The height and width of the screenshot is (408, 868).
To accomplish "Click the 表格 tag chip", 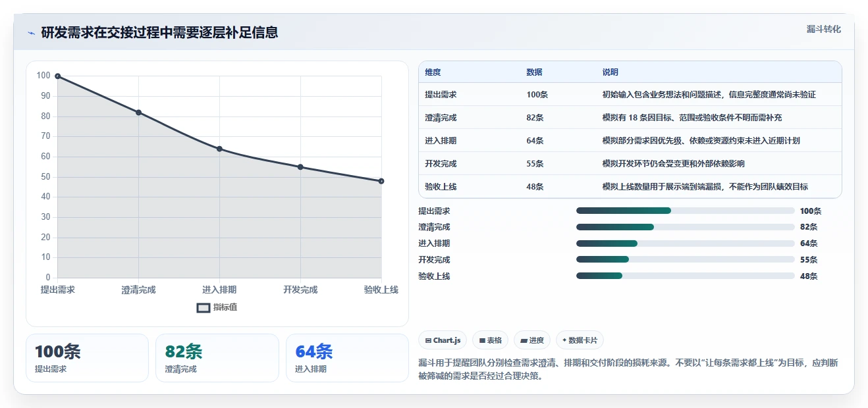I will coord(490,340).
